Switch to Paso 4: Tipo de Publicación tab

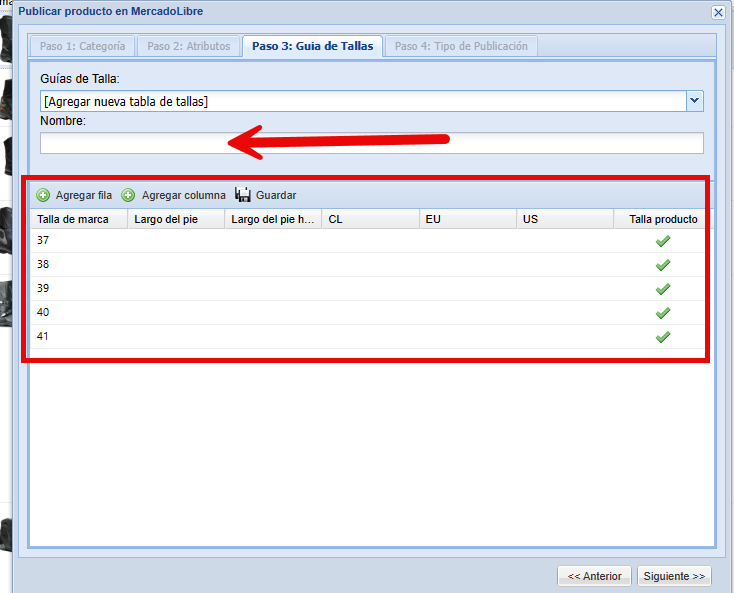(x=461, y=46)
